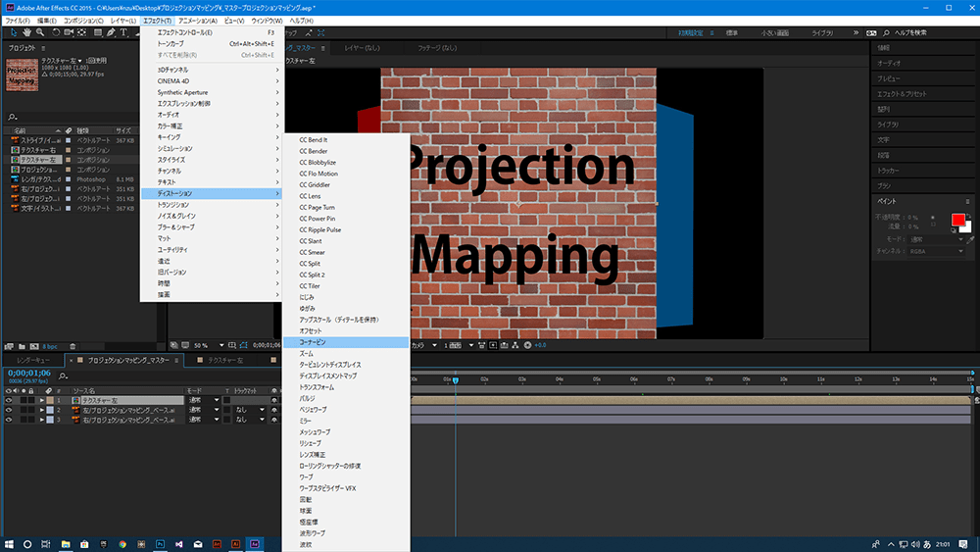The width and height of the screenshot is (980, 552).
Task: Hide layer 2 with its eye icon
Action: pyautogui.click(x=9, y=410)
